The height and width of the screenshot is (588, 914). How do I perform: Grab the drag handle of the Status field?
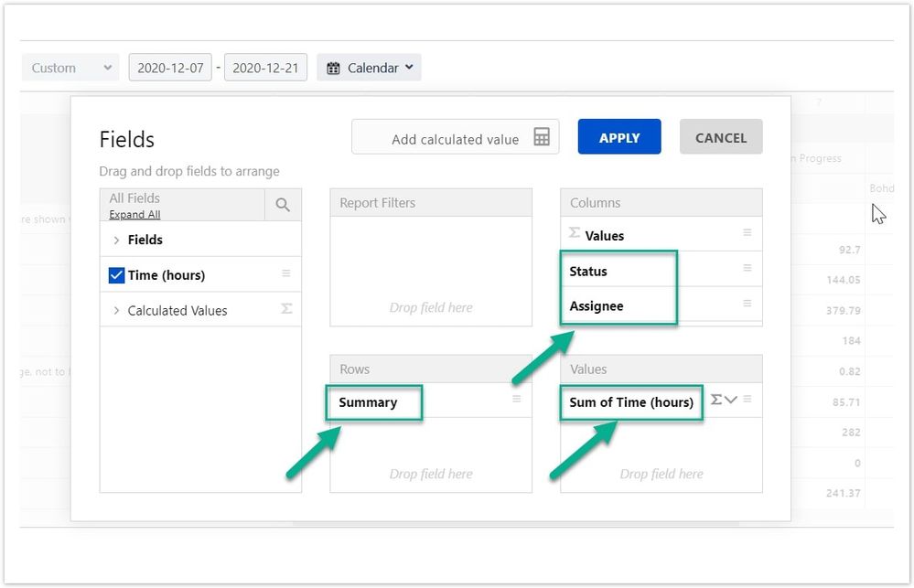pyautogui.click(x=747, y=269)
